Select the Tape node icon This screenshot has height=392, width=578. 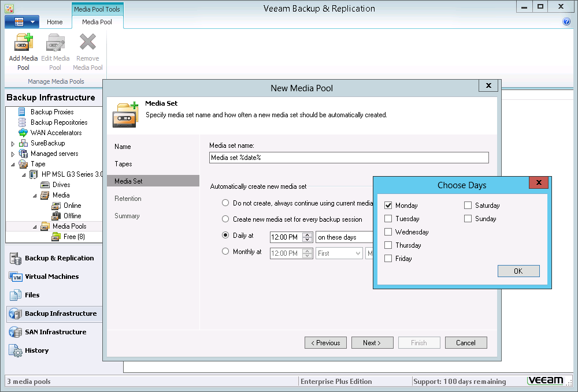point(23,164)
